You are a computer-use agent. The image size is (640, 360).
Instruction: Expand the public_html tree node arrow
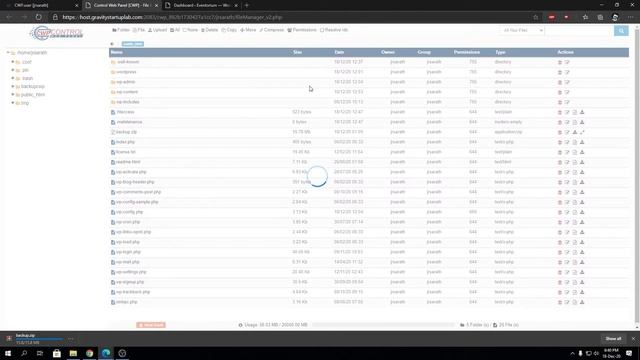[13, 95]
